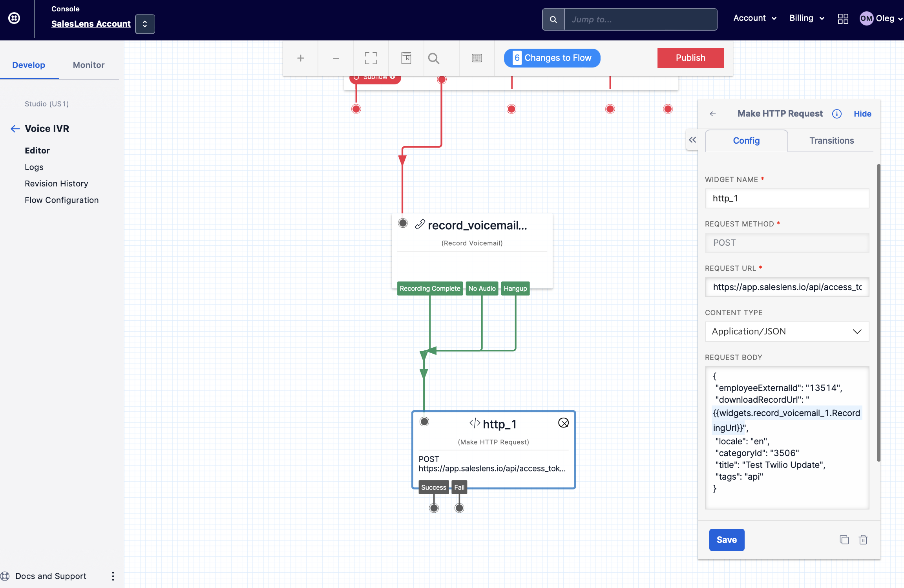Expand the Account menu
This screenshot has width=904, height=588.
pos(754,18)
